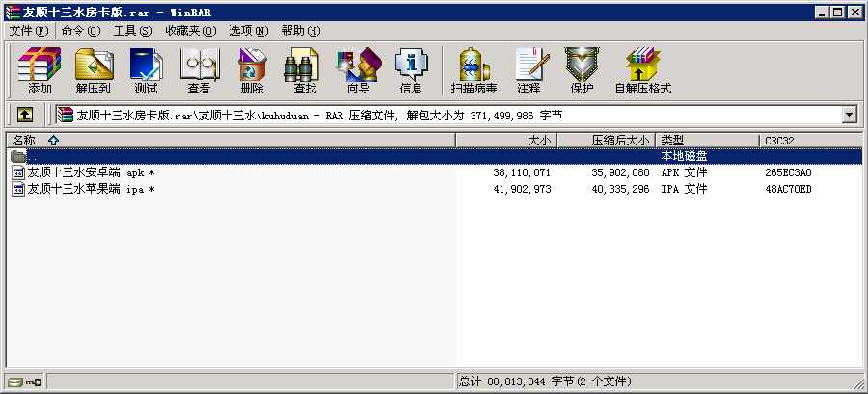This screenshot has width=868, height=394.
Task: Click 'IPA 文件' type cell
Action: point(684,189)
